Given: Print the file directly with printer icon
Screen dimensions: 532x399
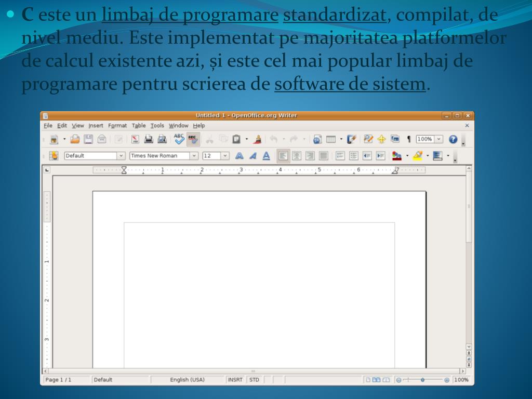Looking at the screenshot, I should (149, 139).
